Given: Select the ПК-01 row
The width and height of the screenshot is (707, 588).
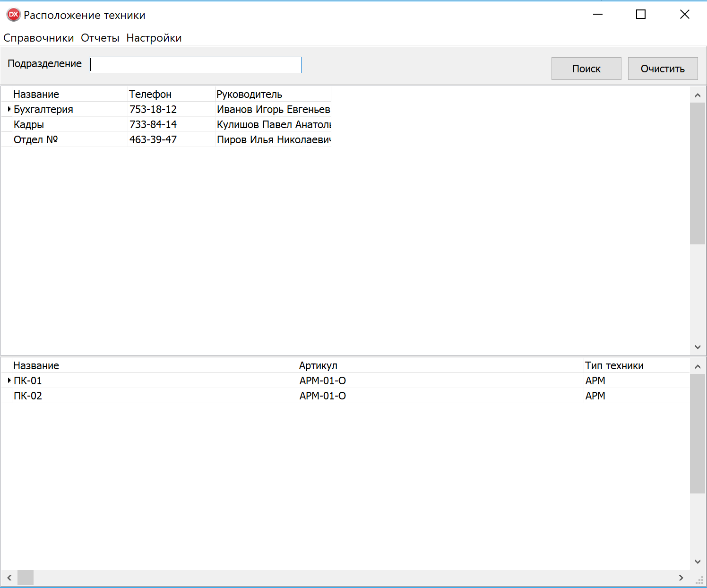Looking at the screenshot, I should pos(345,380).
